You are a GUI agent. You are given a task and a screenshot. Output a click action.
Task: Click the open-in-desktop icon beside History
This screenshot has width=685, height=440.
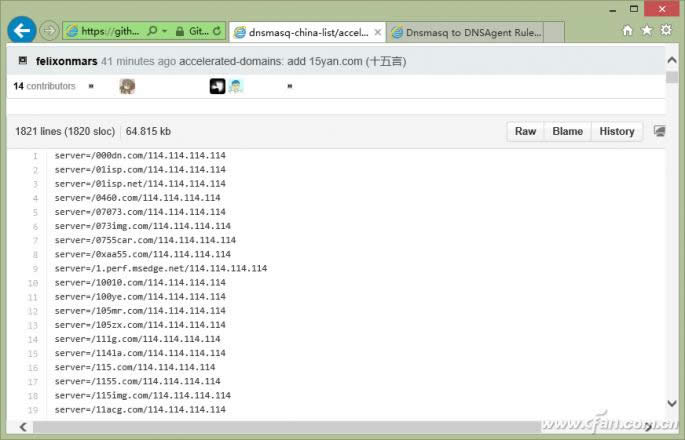659,131
